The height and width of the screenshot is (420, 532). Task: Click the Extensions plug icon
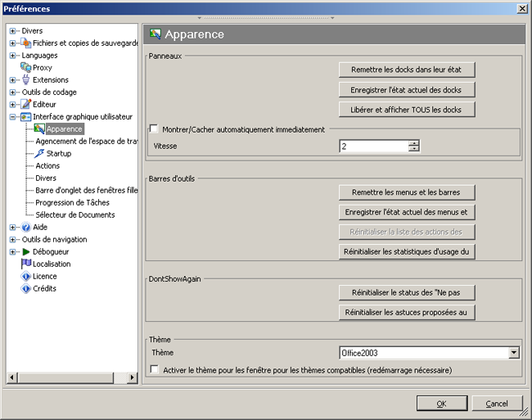[26, 79]
